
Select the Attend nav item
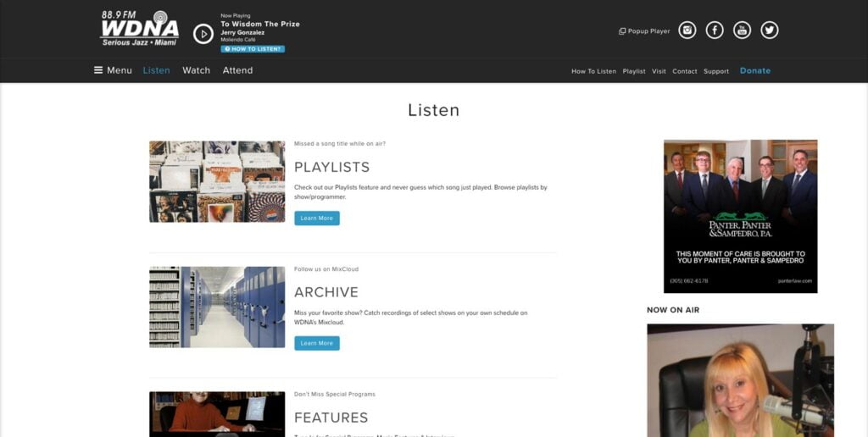[237, 70]
